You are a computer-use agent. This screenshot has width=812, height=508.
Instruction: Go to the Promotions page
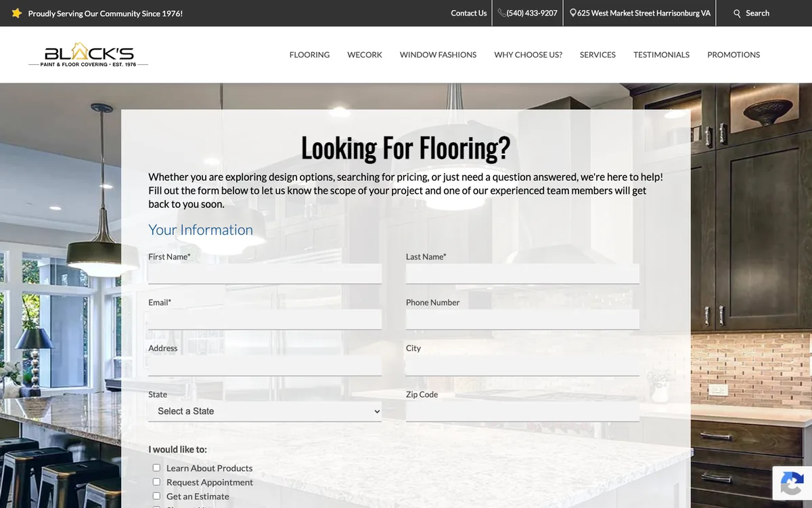(734, 55)
